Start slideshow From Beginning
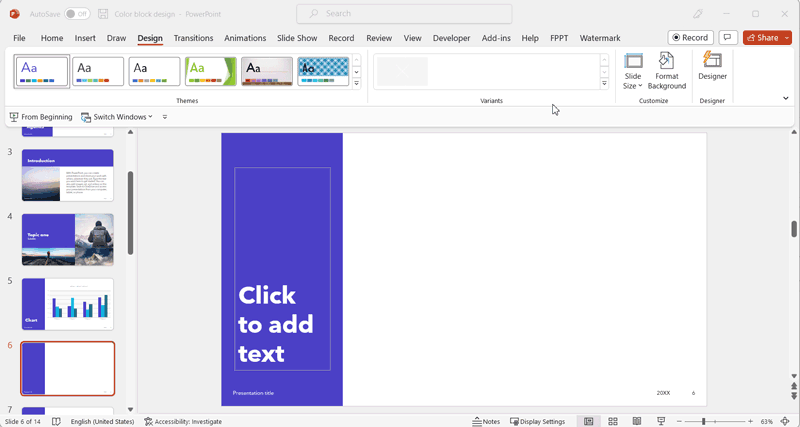 point(41,117)
